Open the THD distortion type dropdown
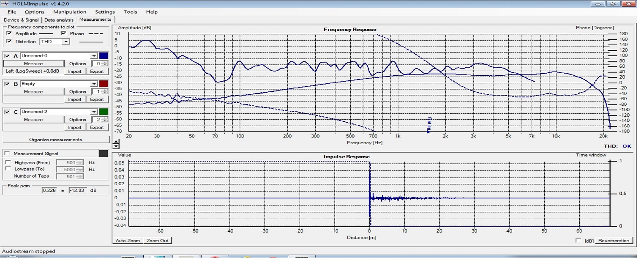The image size is (644, 266). click(x=65, y=42)
